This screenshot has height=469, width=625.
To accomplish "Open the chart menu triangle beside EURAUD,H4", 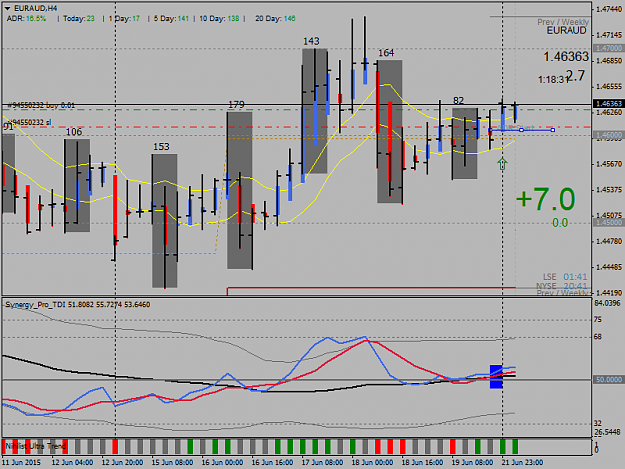I will click(8, 8).
